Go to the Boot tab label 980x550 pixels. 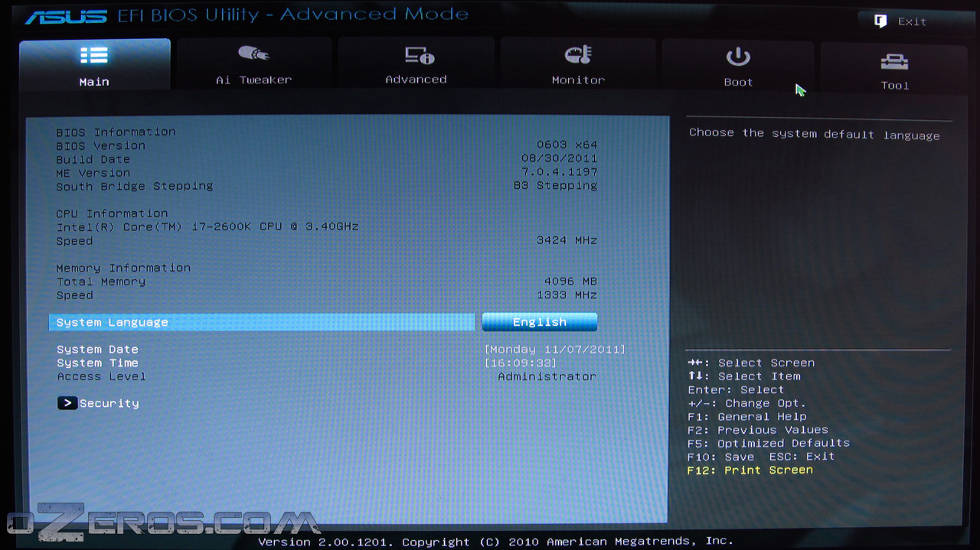click(738, 82)
